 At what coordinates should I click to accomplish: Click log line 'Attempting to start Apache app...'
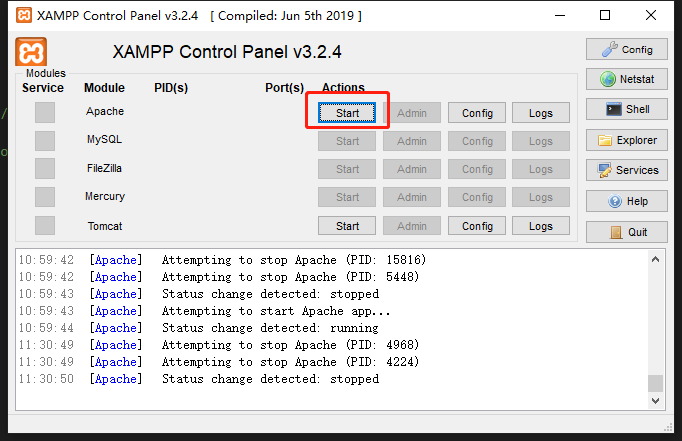(x=204, y=311)
